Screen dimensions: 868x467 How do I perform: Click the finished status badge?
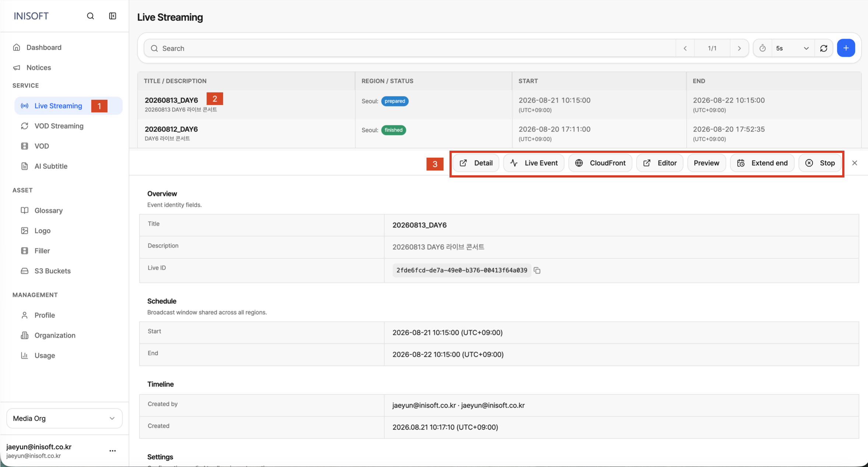[x=394, y=130]
